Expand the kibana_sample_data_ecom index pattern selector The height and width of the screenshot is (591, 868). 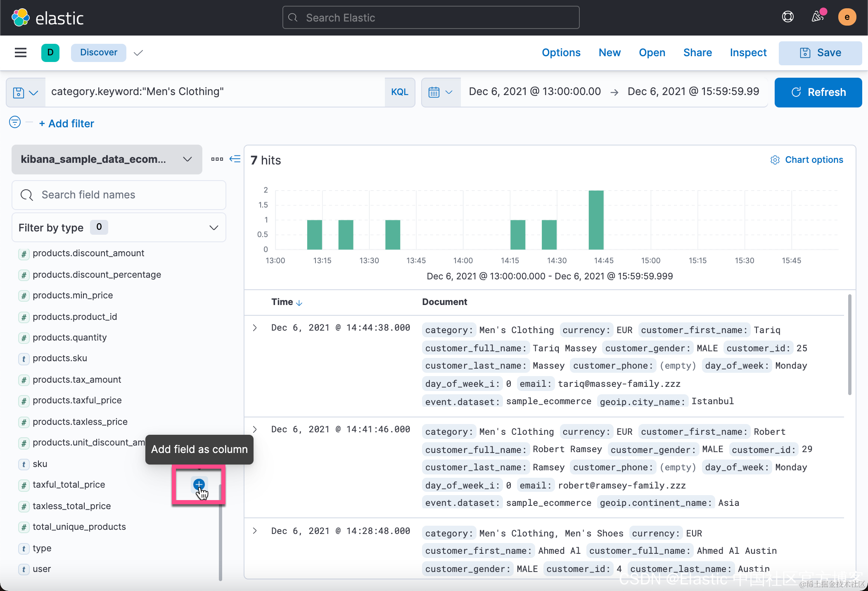tap(107, 160)
